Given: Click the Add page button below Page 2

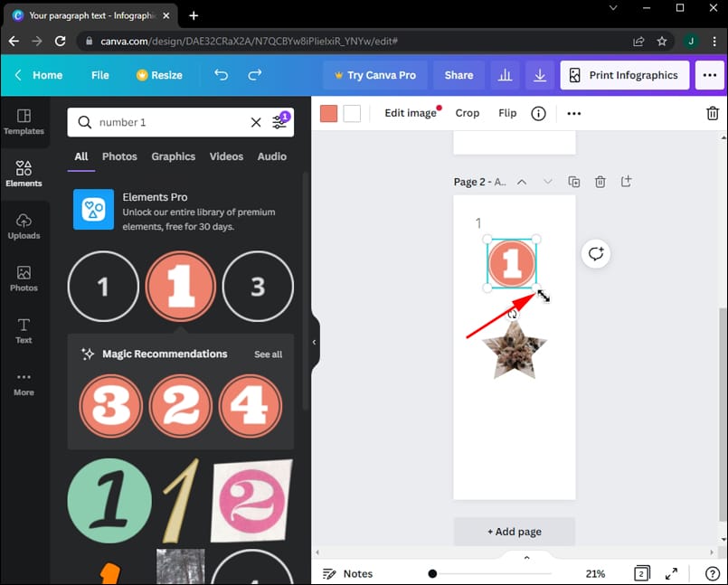Looking at the screenshot, I should (x=514, y=532).
